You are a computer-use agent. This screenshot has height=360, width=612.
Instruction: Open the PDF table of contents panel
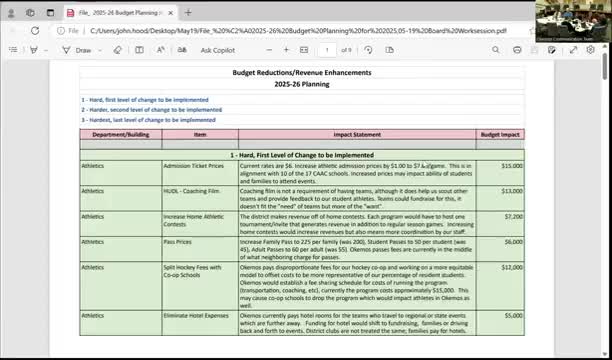tap(13, 50)
